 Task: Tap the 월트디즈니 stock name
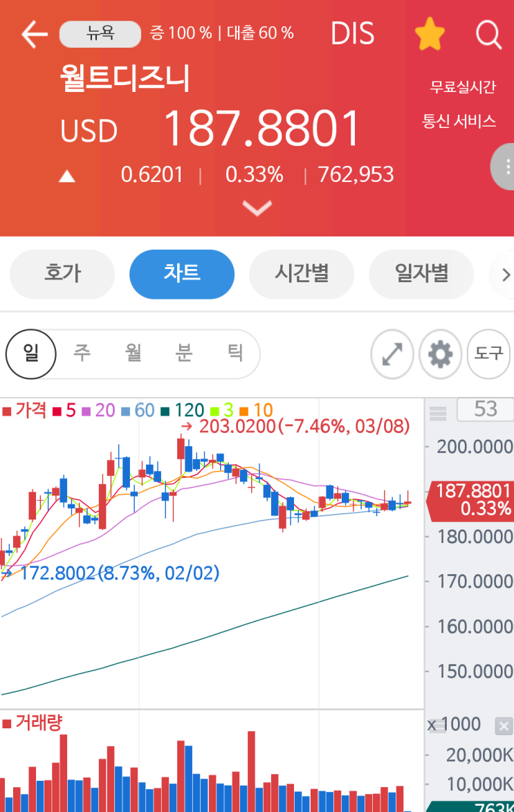(x=125, y=78)
